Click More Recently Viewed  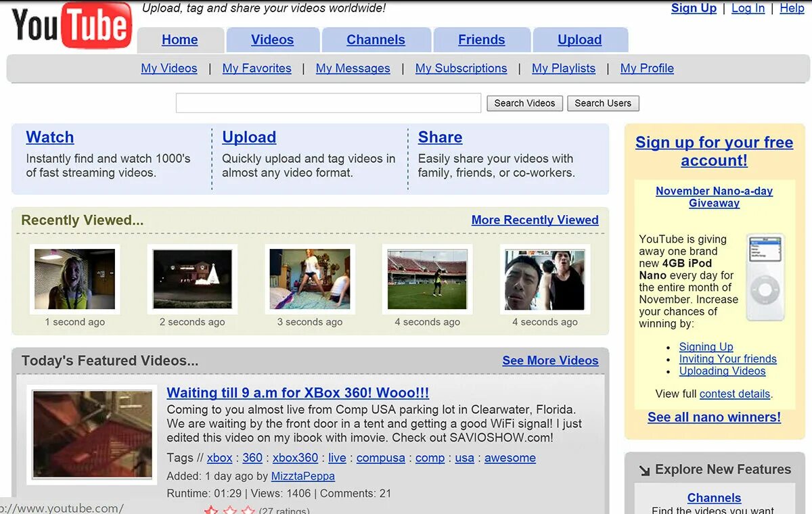pyautogui.click(x=535, y=220)
